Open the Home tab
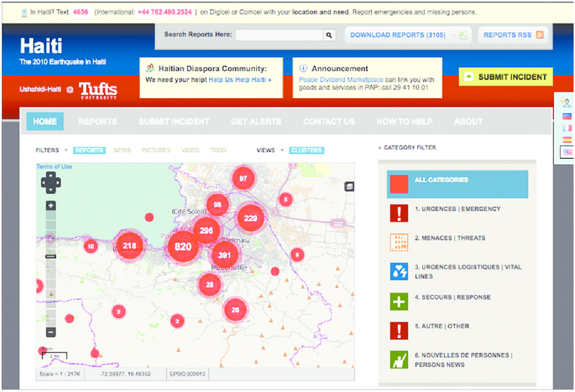This screenshot has height=392, width=575. 45,122
